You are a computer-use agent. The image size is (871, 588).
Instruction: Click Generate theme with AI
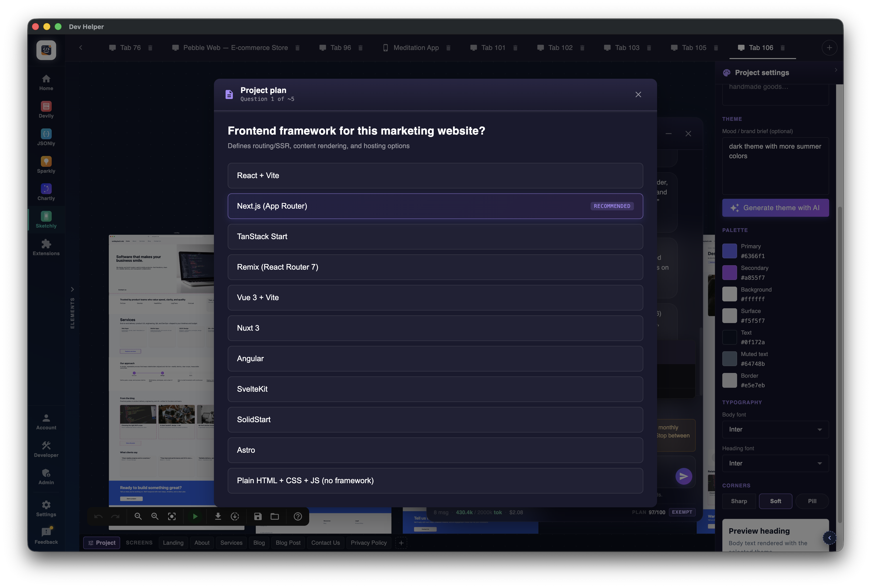[x=775, y=207]
